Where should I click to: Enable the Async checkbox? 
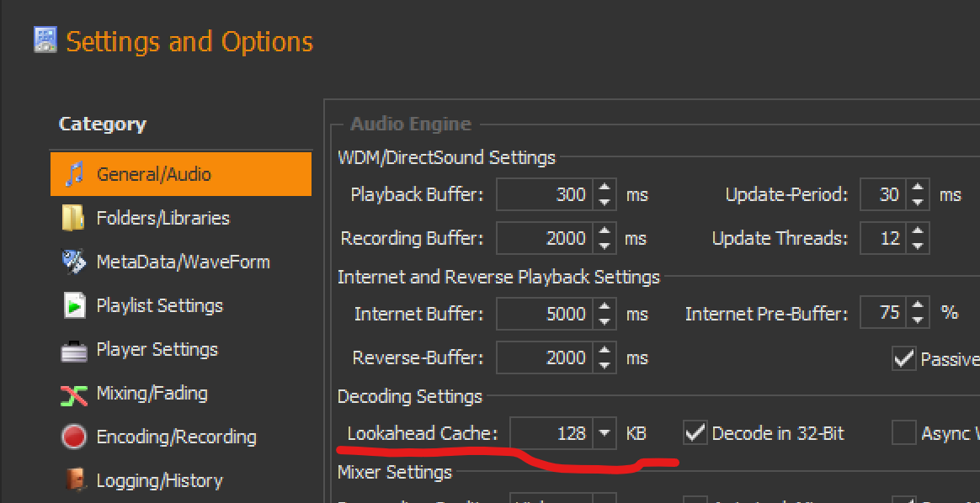coord(903,433)
